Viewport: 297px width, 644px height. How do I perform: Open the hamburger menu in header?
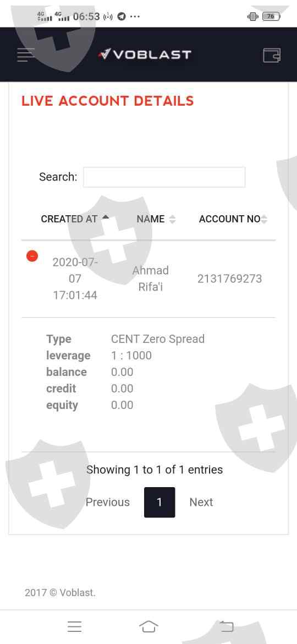[x=25, y=54]
